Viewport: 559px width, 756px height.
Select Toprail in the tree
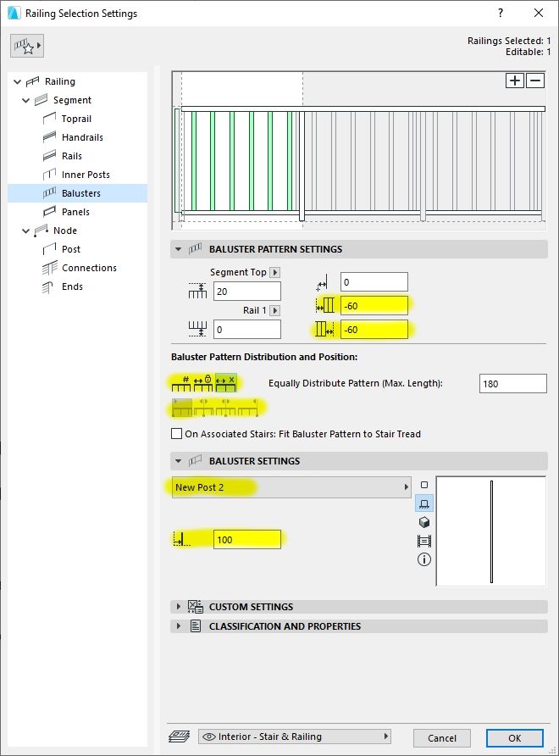pyautogui.click(x=76, y=119)
